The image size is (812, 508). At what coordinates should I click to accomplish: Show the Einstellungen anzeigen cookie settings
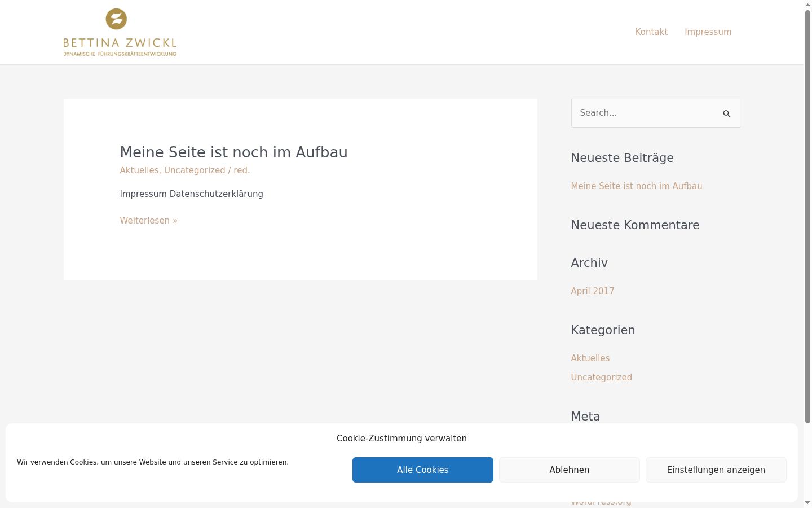(716, 470)
